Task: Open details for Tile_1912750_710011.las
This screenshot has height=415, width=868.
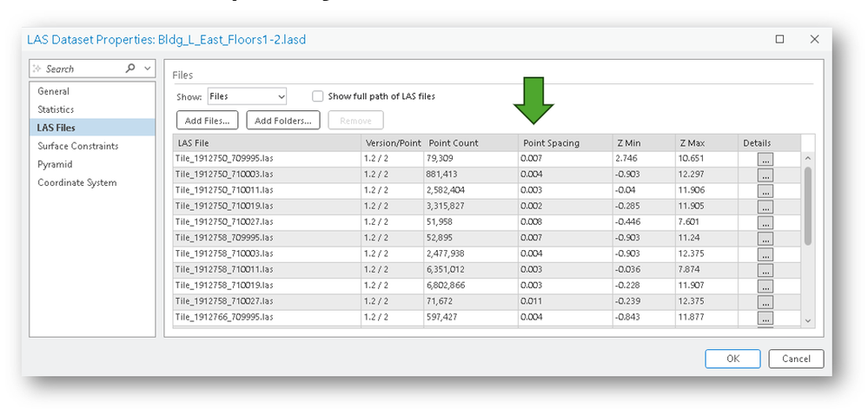Action: point(765,191)
